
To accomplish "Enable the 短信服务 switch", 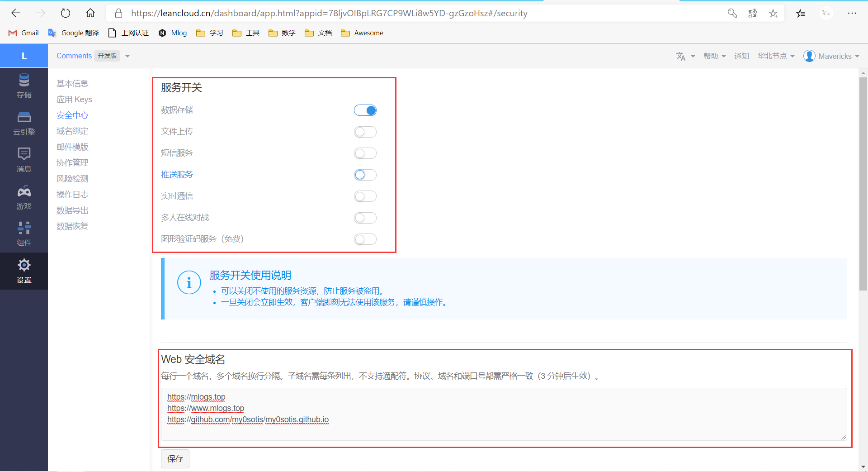I will pyautogui.click(x=365, y=153).
